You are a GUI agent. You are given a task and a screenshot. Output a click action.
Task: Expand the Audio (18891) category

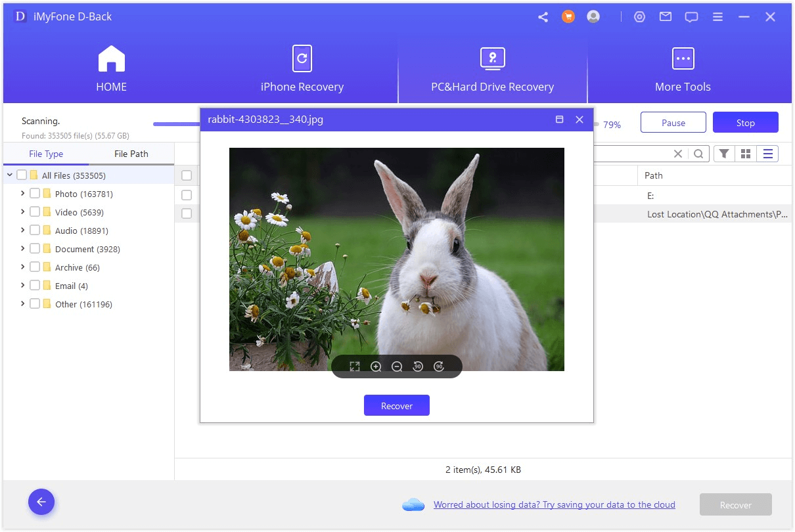click(23, 231)
